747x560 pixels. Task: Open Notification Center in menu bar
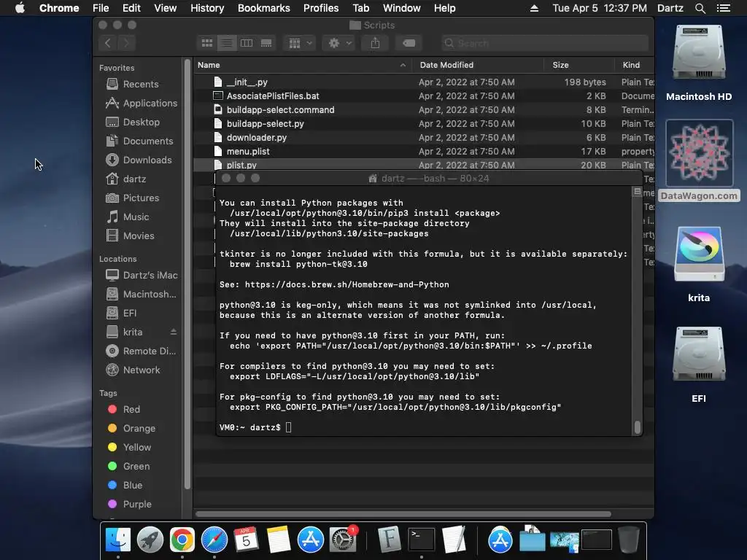(724, 8)
